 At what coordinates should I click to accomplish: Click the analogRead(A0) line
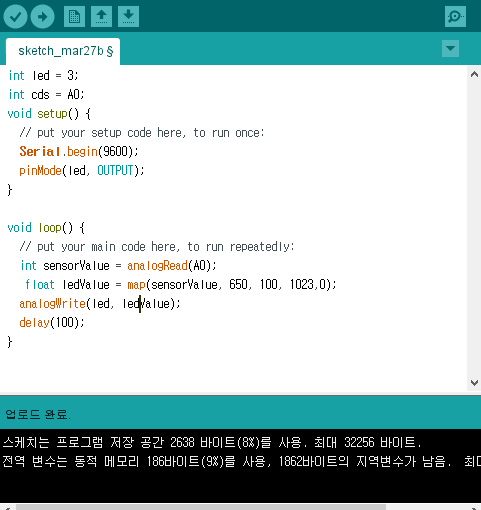tap(118, 266)
